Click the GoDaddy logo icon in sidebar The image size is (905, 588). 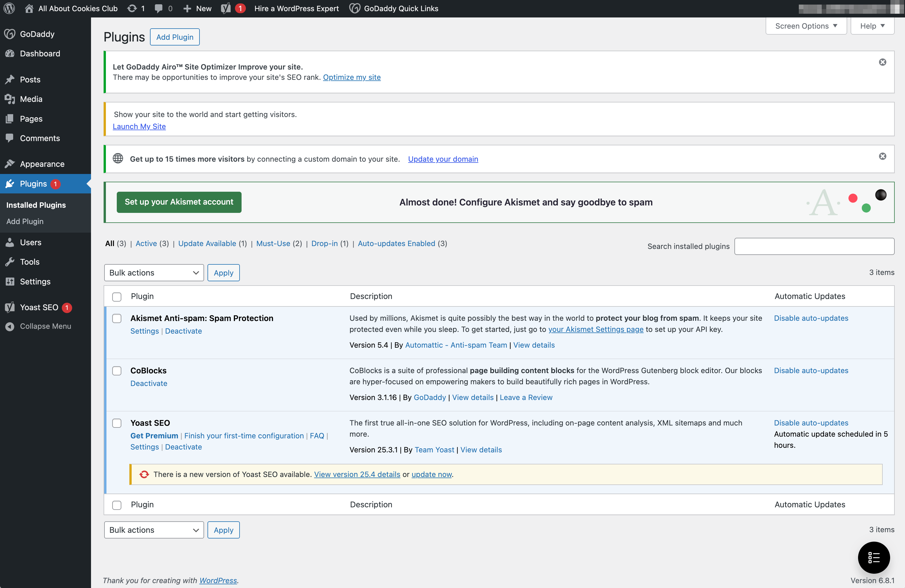pyautogui.click(x=10, y=34)
